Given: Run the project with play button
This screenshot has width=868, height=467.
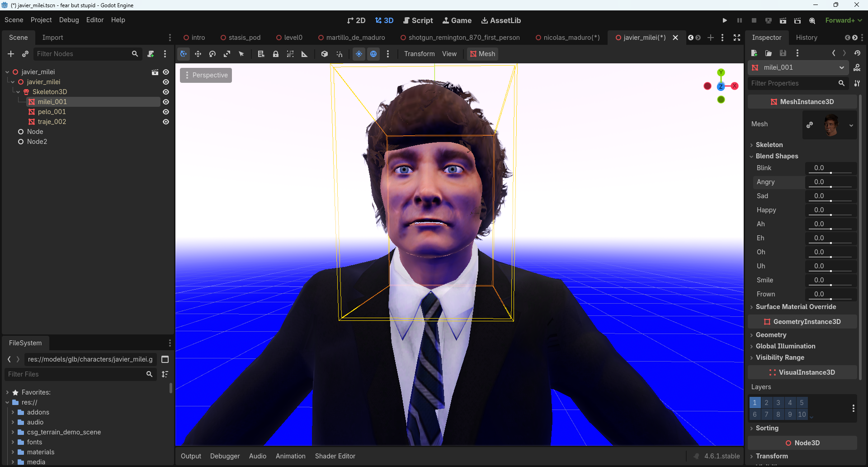Looking at the screenshot, I should coord(725,20).
